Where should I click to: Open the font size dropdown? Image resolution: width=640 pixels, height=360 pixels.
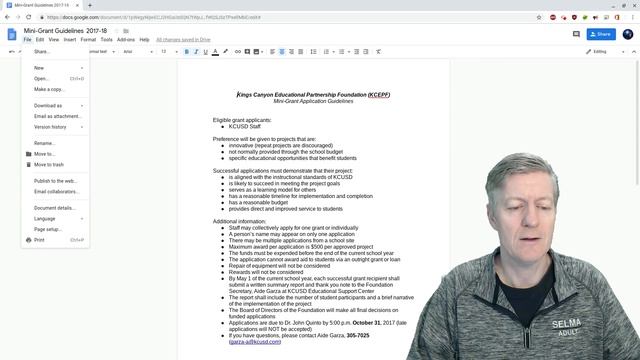(x=169, y=52)
